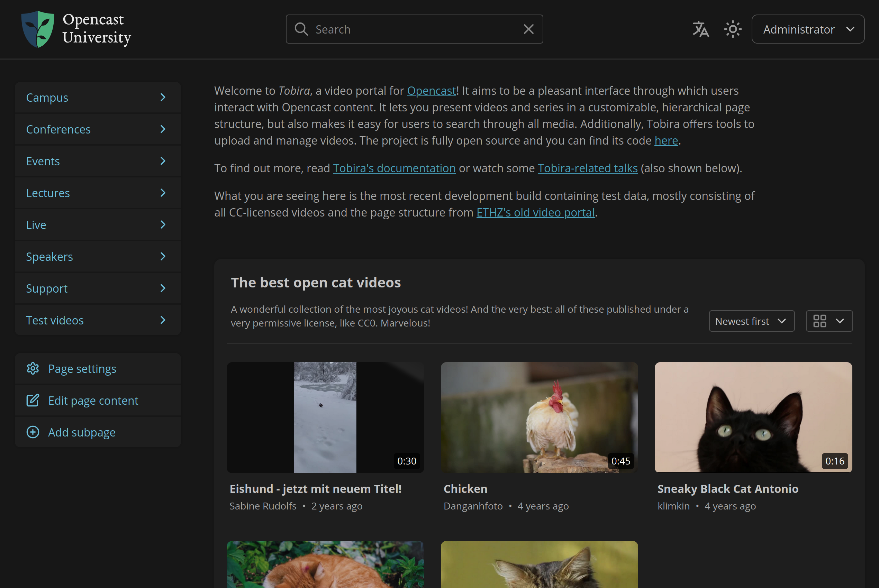The image size is (879, 588).
Task: Click the Add subpage plus icon
Action: (x=33, y=432)
